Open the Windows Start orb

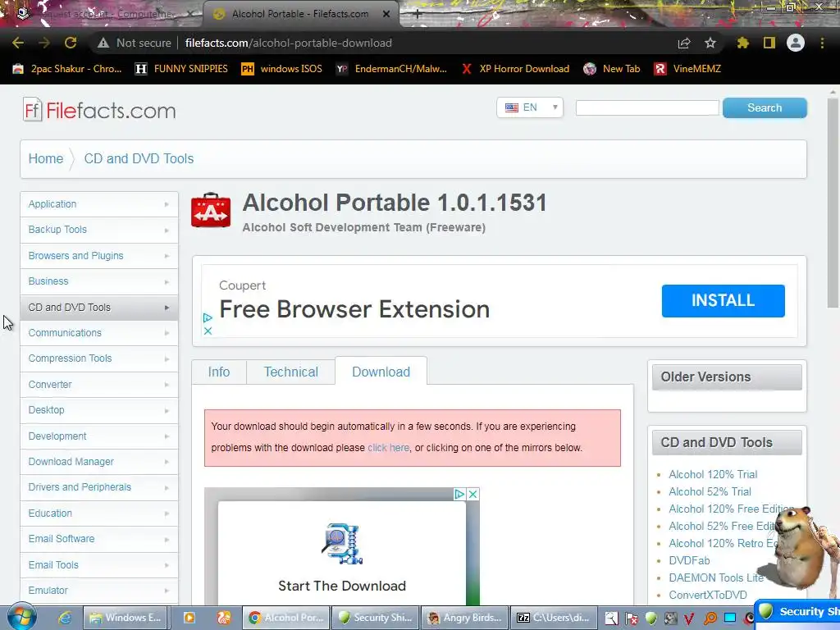(22, 617)
